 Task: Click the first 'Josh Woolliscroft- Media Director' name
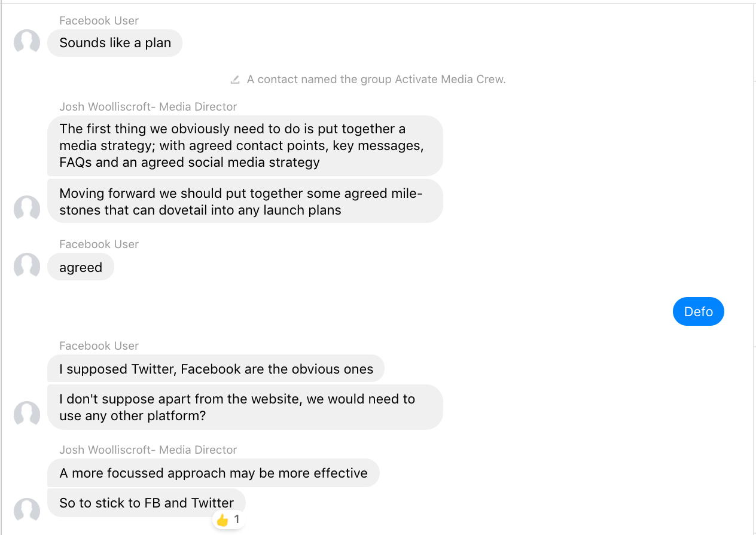[x=148, y=107]
